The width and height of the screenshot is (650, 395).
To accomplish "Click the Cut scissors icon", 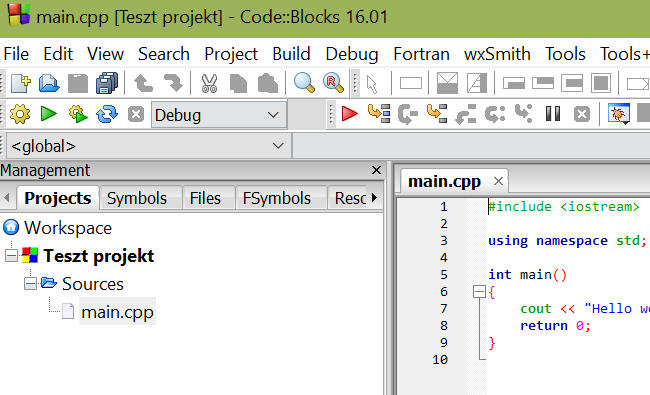I will (209, 83).
